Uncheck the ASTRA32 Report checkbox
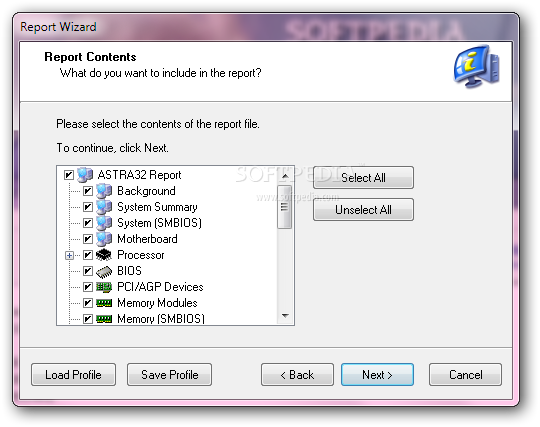The height and width of the screenshot is (427, 540). 69,175
